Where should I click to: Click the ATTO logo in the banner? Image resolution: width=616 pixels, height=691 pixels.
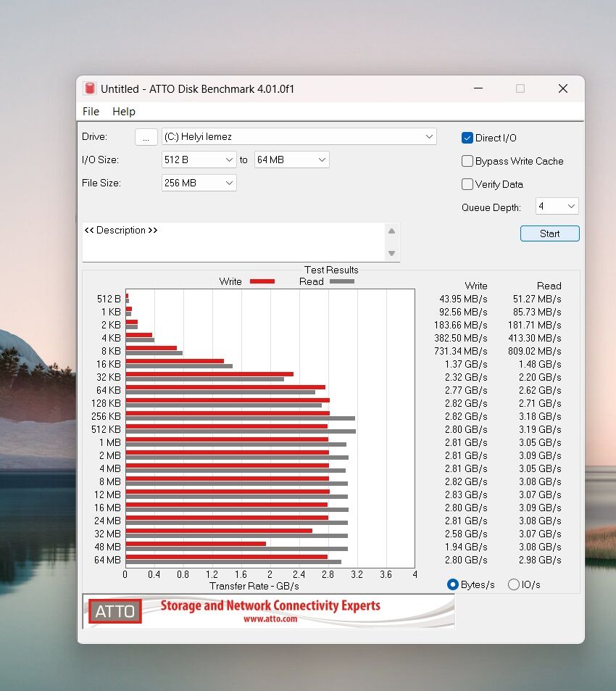(115, 611)
